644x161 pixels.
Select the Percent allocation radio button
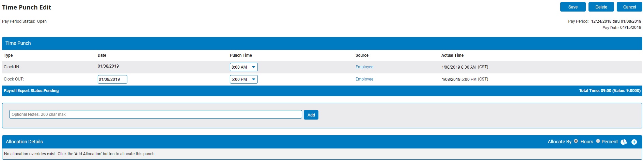click(598, 141)
